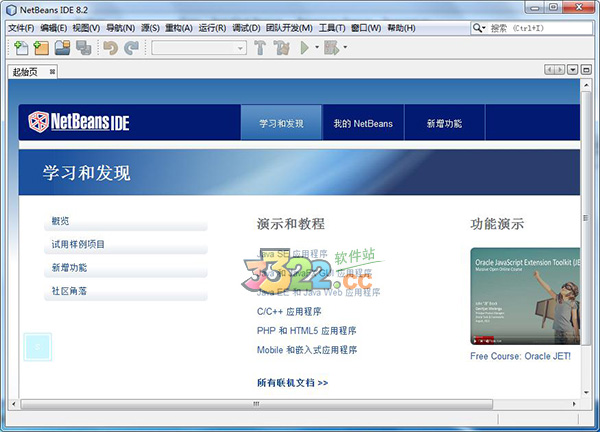Click the Save All toolbar icon

83,48
